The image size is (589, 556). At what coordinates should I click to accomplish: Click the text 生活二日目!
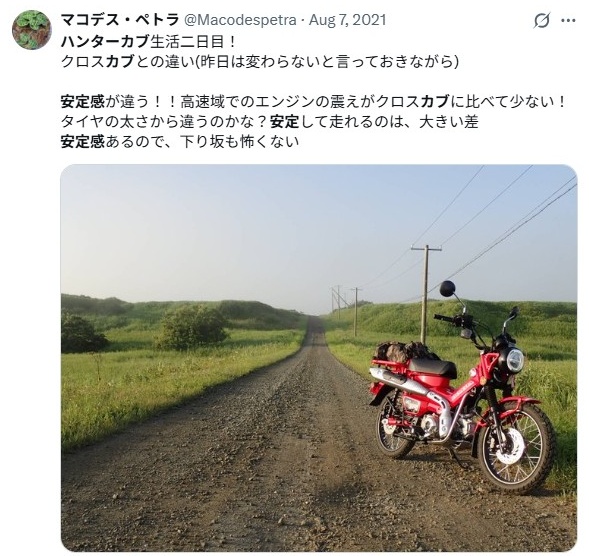[x=193, y=42]
